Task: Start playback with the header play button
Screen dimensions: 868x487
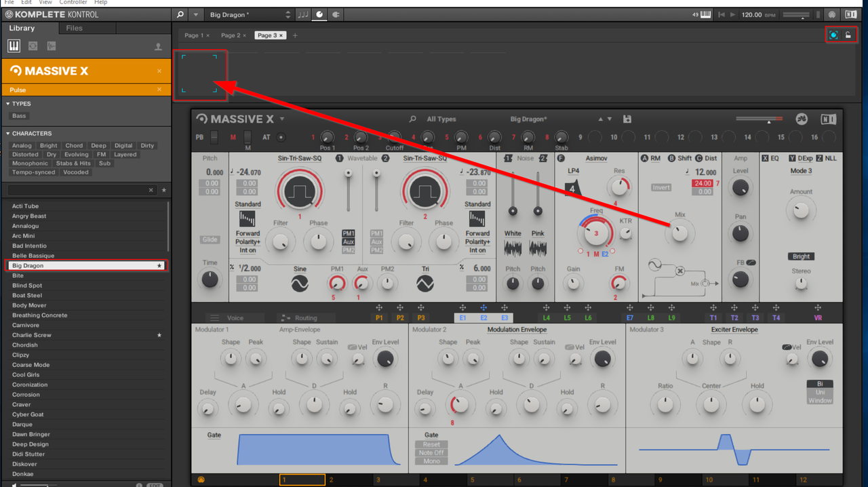Action: (x=733, y=14)
